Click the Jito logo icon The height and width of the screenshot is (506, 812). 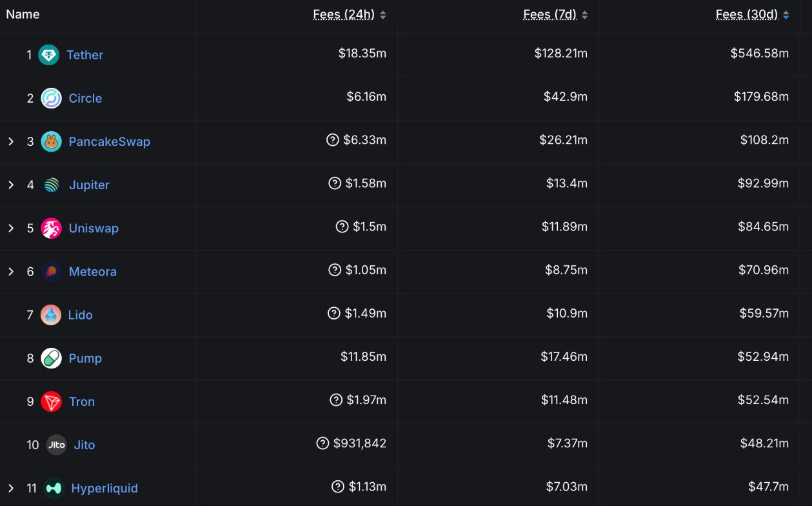pyautogui.click(x=57, y=445)
